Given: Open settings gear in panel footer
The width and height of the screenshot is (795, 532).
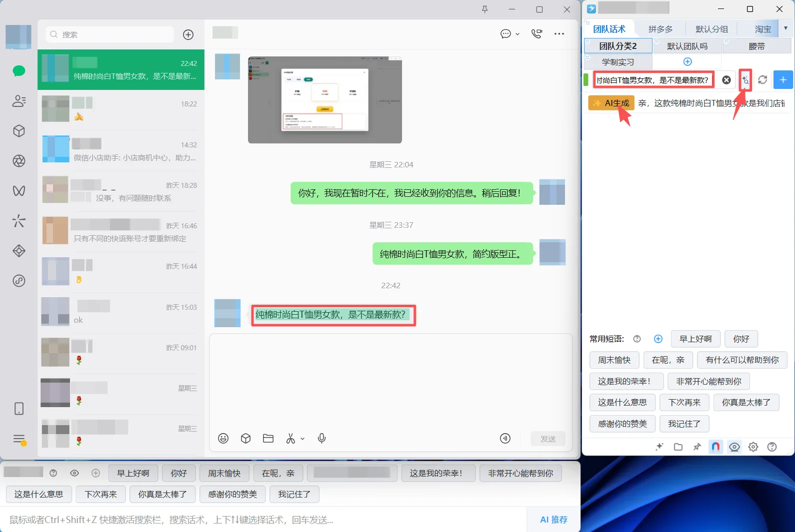Looking at the screenshot, I should (753, 447).
